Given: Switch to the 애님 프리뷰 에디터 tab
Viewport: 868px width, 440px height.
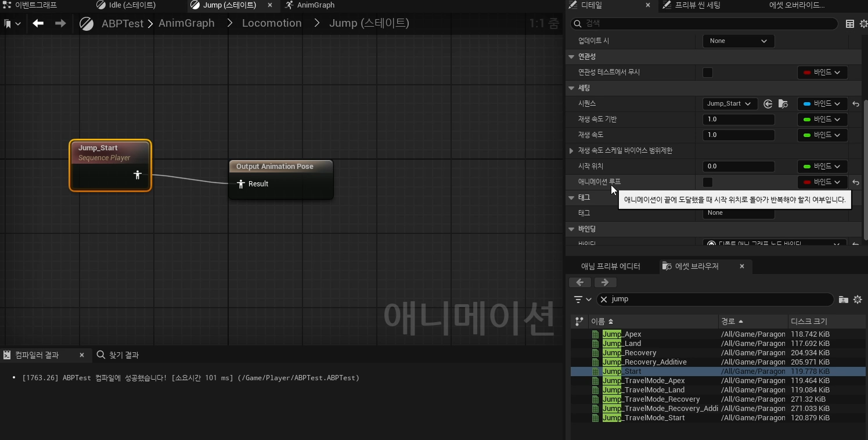Looking at the screenshot, I should [610, 266].
